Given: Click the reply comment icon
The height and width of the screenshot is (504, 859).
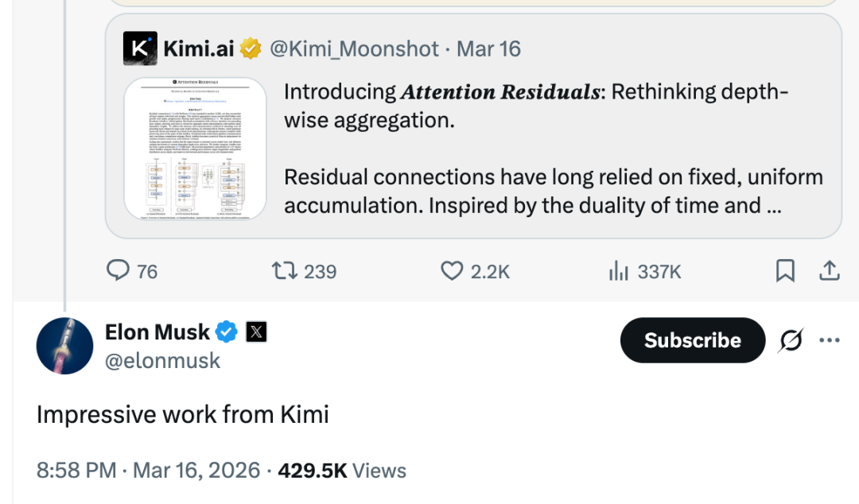Looking at the screenshot, I should coord(119,271).
